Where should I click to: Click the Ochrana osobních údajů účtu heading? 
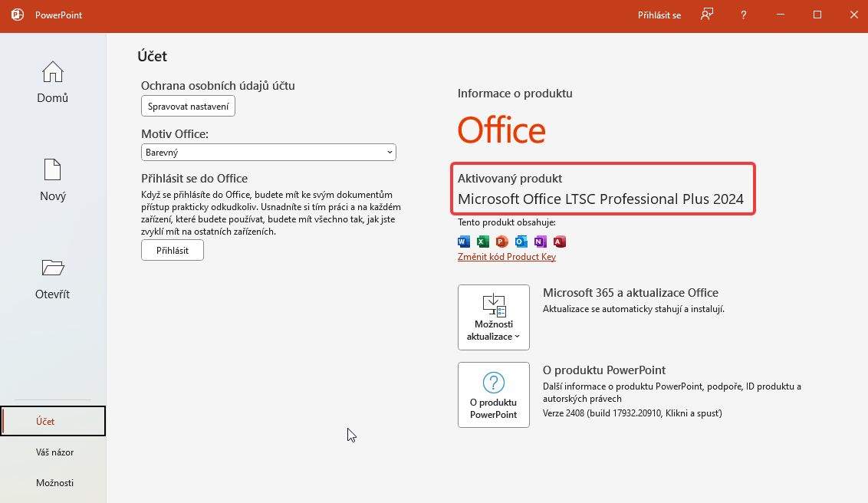click(218, 86)
